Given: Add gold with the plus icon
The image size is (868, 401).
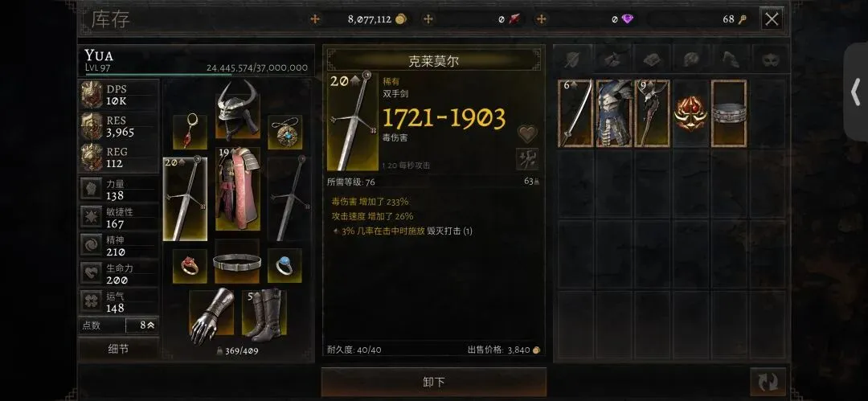Looking at the screenshot, I should click(314, 19).
